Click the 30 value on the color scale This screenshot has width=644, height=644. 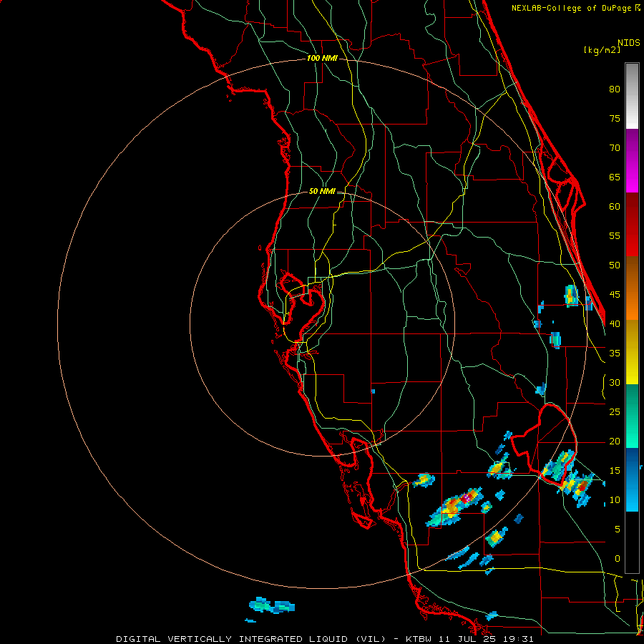click(615, 382)
